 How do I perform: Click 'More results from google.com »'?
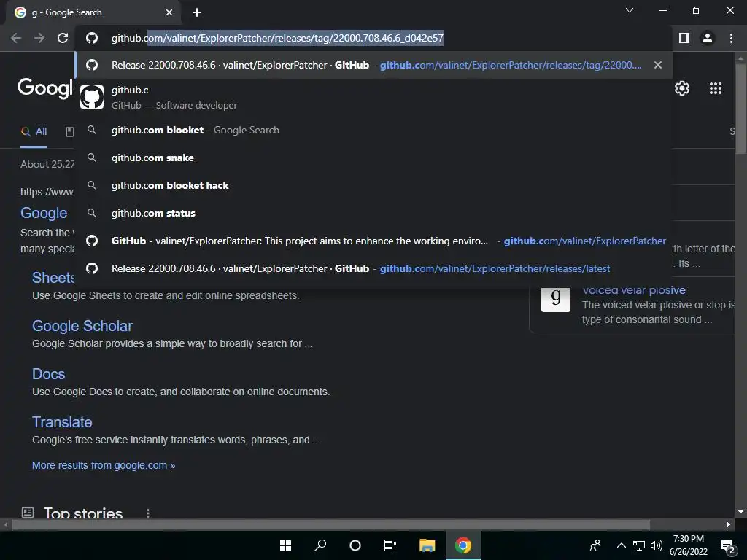pos(104,465)
